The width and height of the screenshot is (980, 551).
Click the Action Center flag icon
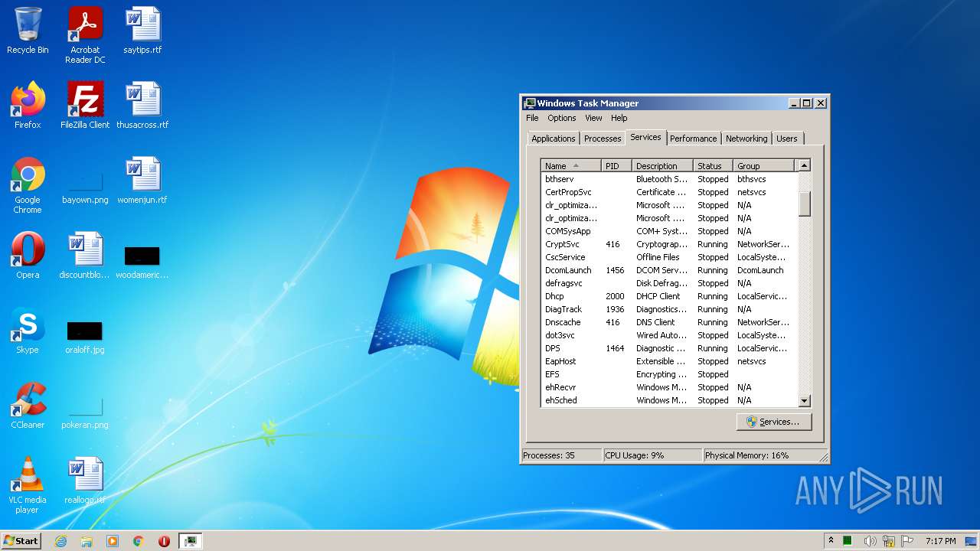pos(908,541)
